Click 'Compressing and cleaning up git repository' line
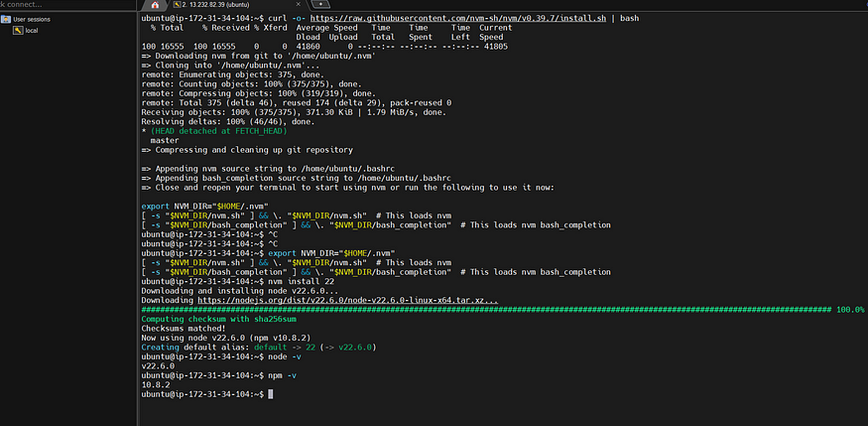The image size is (868, 426). 247,150
